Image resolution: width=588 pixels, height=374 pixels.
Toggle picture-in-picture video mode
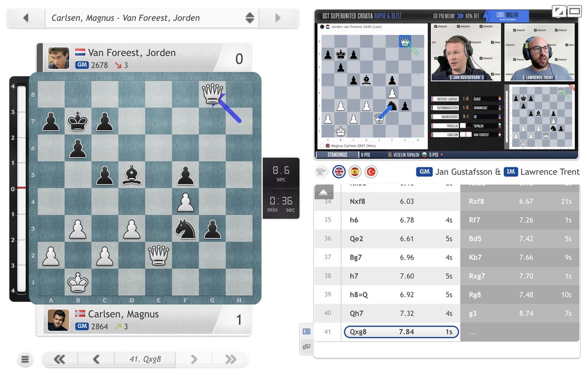tap(558, 11)
